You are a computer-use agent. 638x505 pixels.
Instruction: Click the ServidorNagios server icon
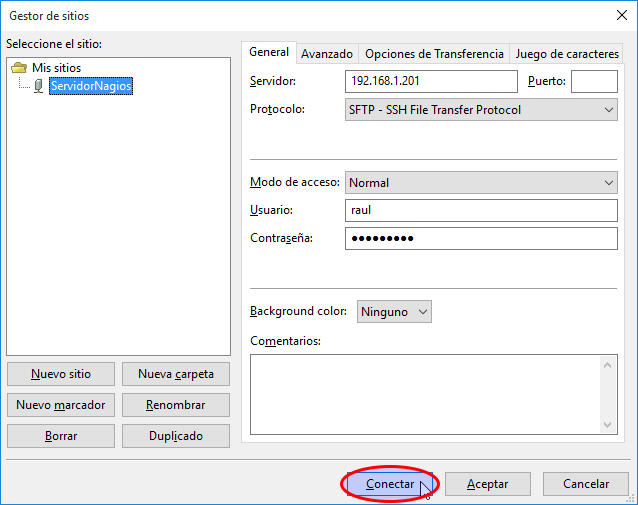point(38,86)
